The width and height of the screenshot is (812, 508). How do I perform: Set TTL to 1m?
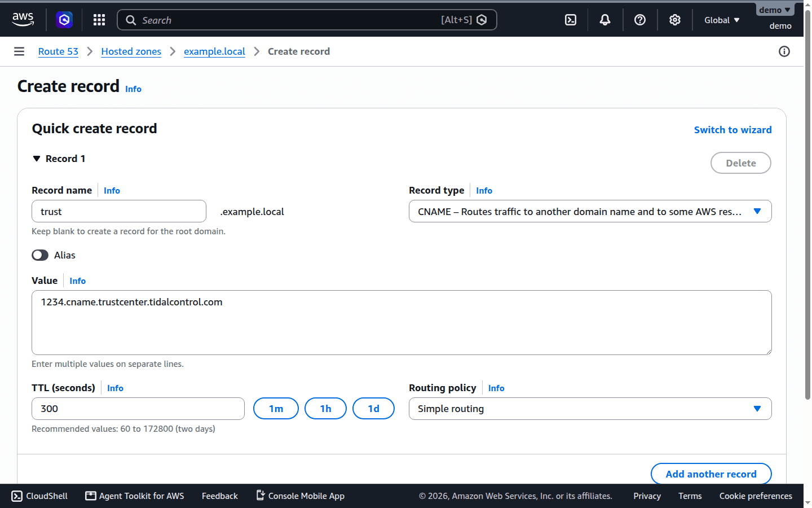[x=276, y=409]
